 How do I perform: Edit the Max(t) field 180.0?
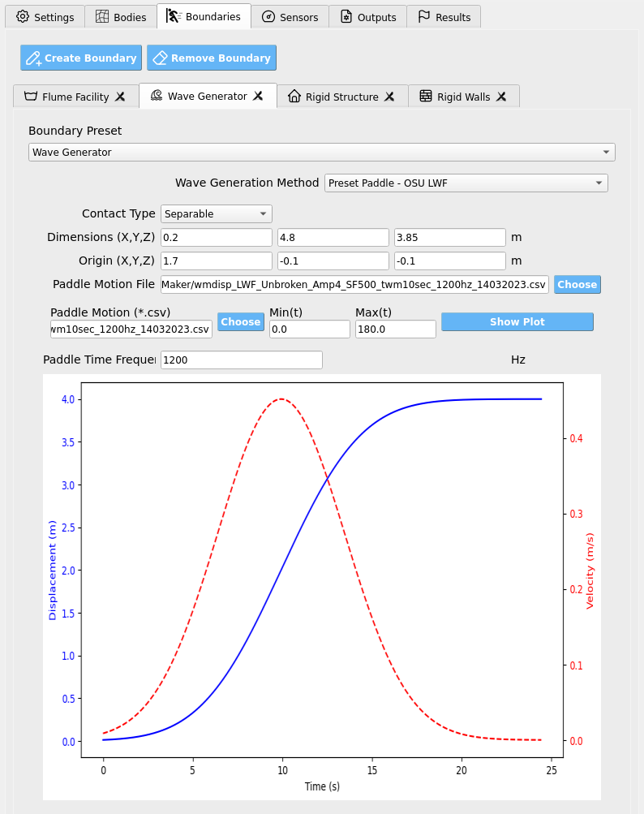396,329
